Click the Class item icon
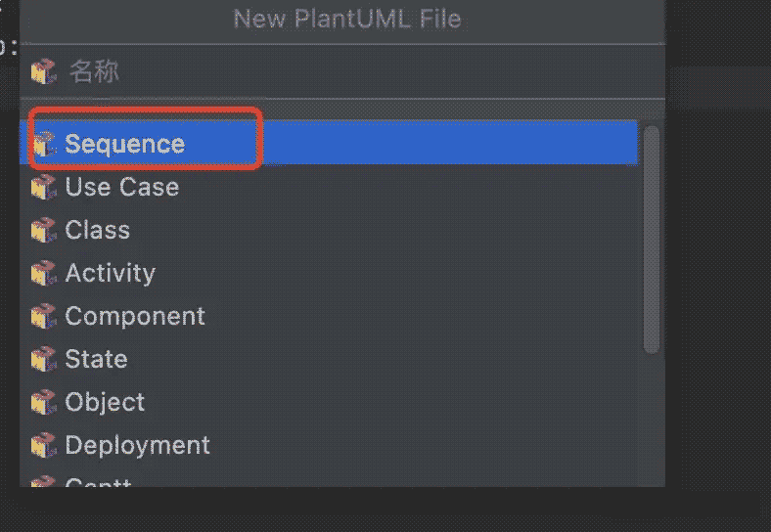 (x=44, y=230)
